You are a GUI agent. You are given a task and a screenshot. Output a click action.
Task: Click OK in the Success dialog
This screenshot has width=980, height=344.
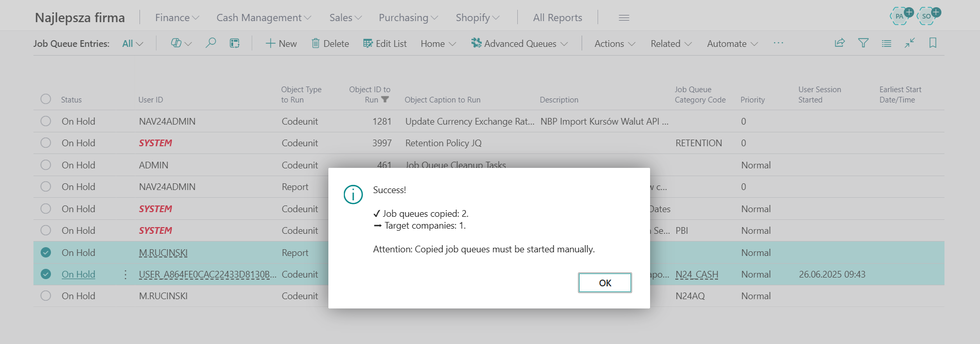point(605,283)
